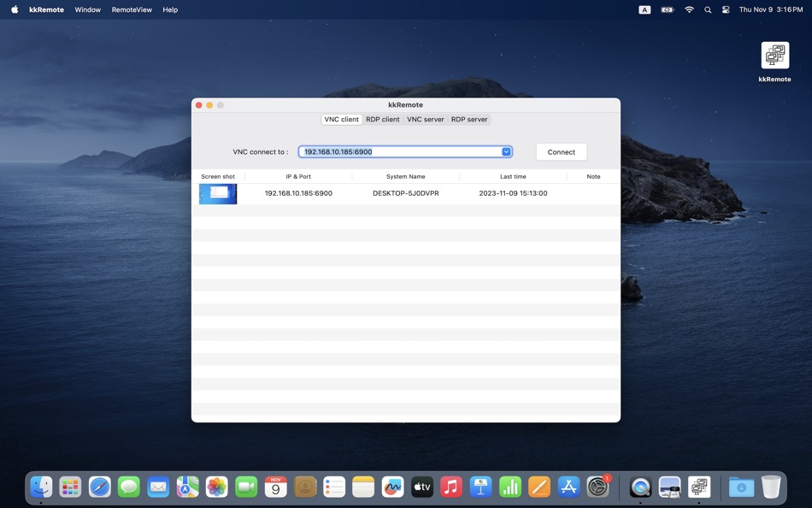Open Numbers in the Dock
Screen dimensions: 812x508
(x=510, y=487)
